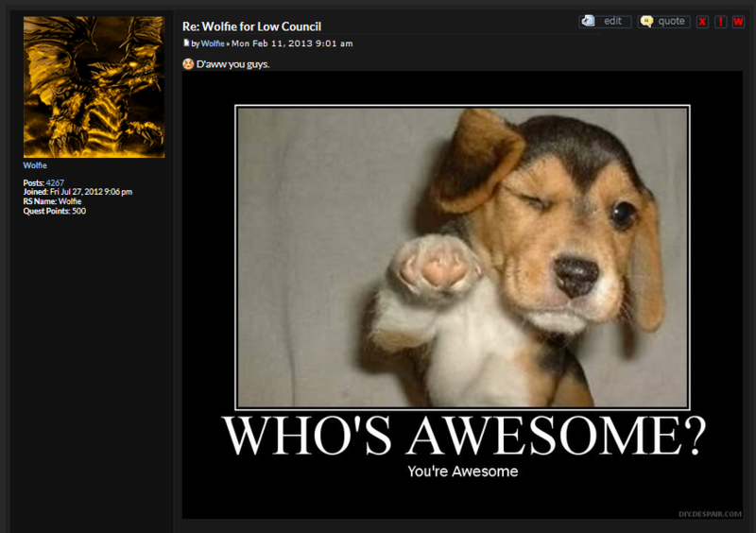Click the pencil page icon on the edit button
The height and width of the screenshot is (533, 756).
coord(588,21)
